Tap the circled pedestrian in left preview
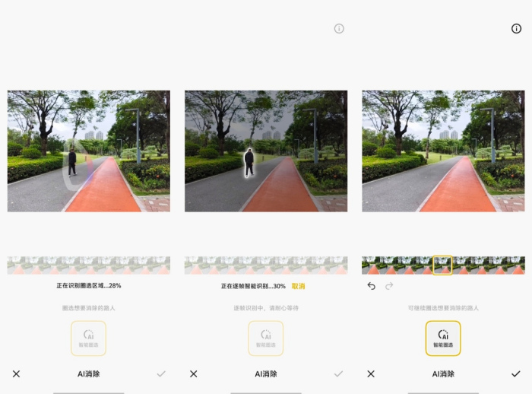 pos(72,163)
